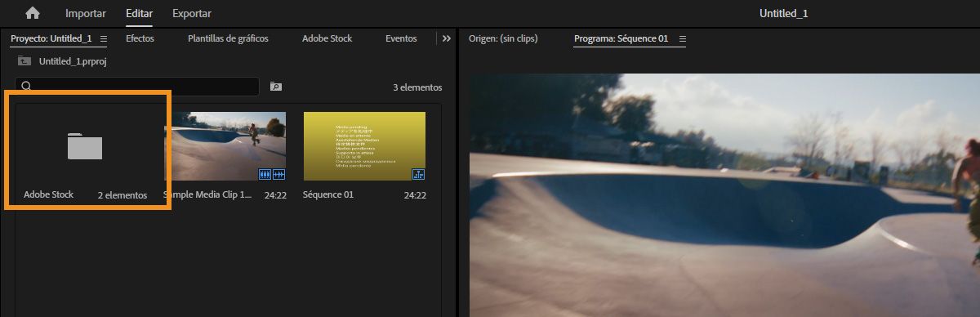The height and width of the screenshot is (317, 980).
Task: Focus the project search field
Action: click(137, 87)
